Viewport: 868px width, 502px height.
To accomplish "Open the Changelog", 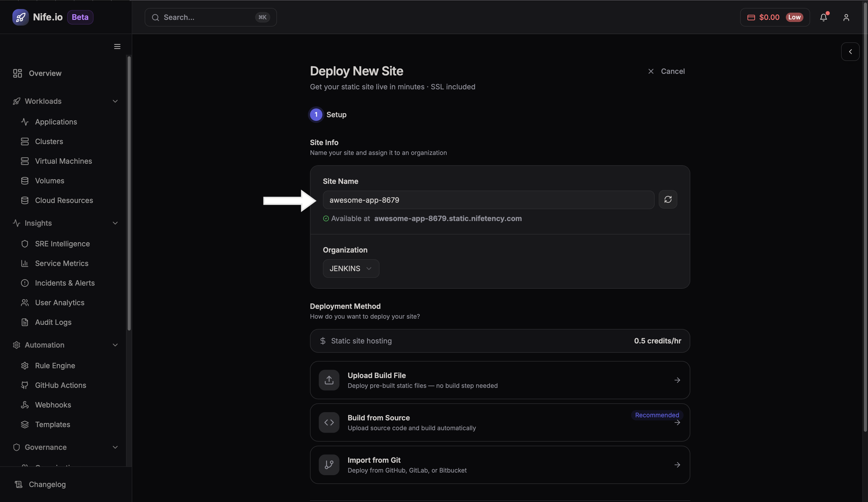I will [x=47, y=484].
